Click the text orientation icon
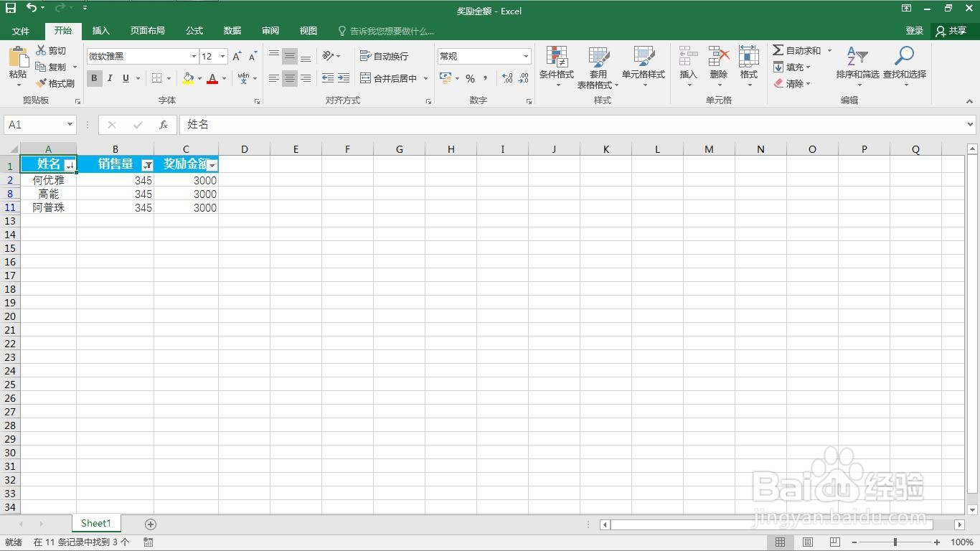This screenshot has width=980, height=551. coord(328,56)
